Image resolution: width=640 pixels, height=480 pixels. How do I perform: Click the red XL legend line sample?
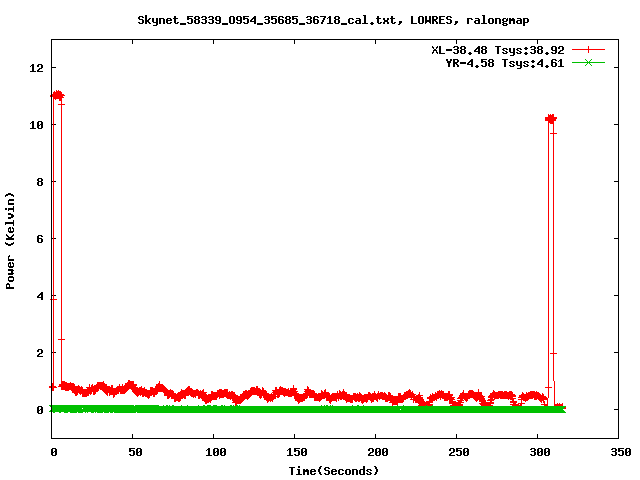pyautogui.click(x=588, y=50)
